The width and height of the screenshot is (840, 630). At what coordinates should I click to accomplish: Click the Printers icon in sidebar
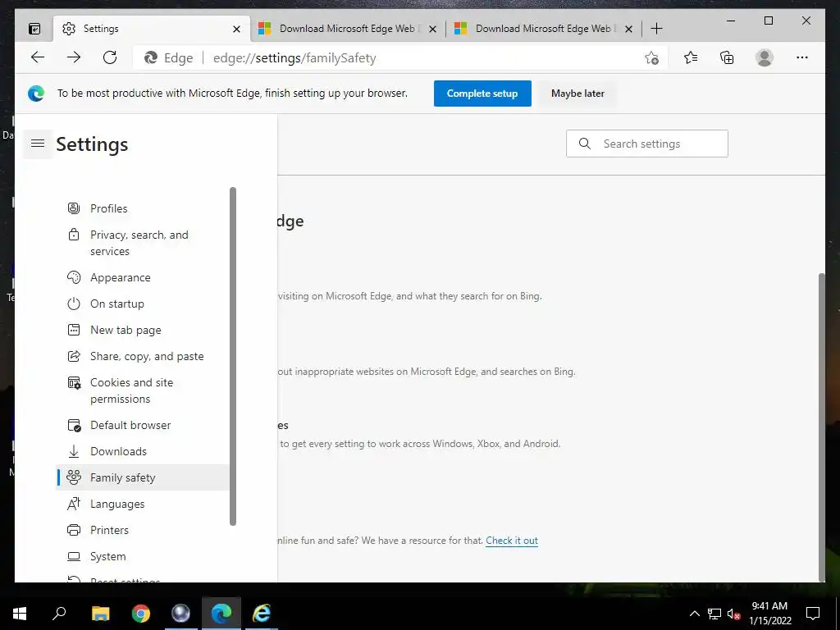[x=74, y=530]
